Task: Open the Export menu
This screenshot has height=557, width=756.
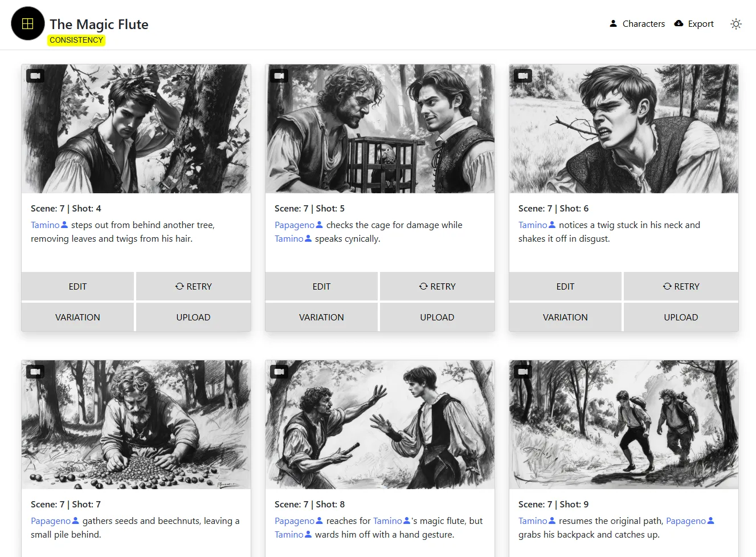Action: tap(694, 24)
